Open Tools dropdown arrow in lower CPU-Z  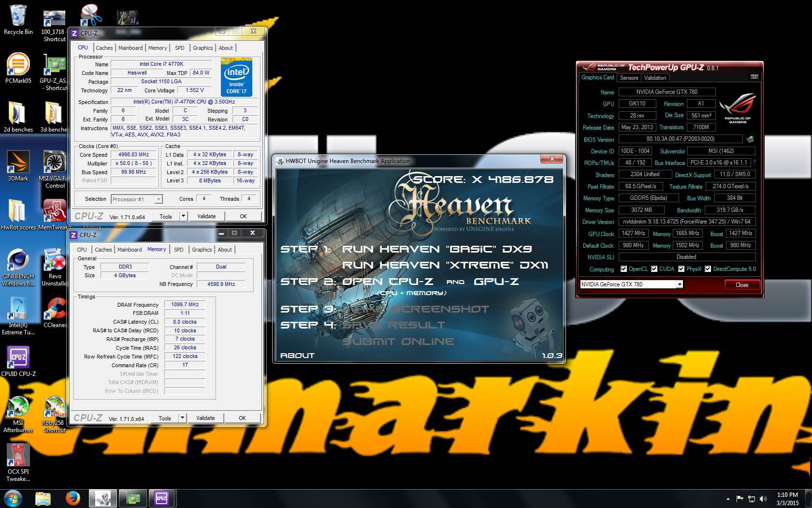[182, 418]
